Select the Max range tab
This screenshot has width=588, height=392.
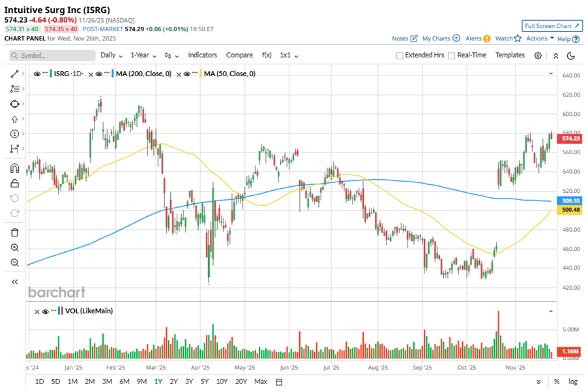tap(261, 382)
